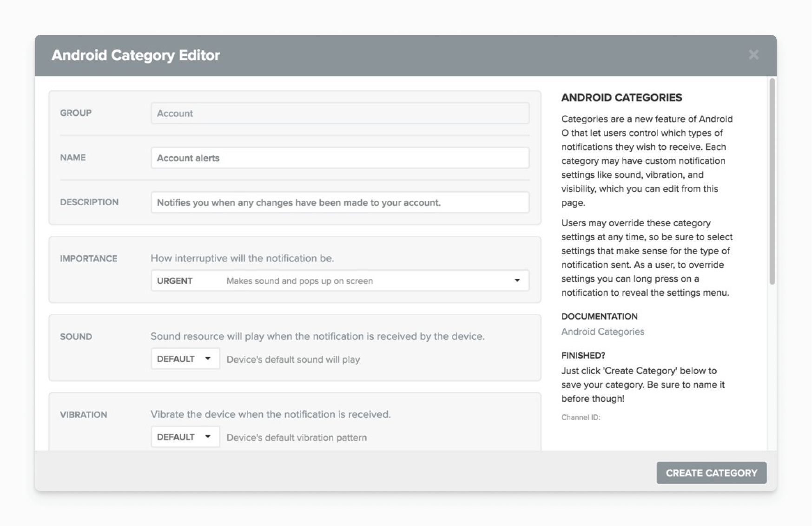Click 'How interruptive will the notification be.' text
Viewport: 812px width, 526px height.
pos(242,258)
